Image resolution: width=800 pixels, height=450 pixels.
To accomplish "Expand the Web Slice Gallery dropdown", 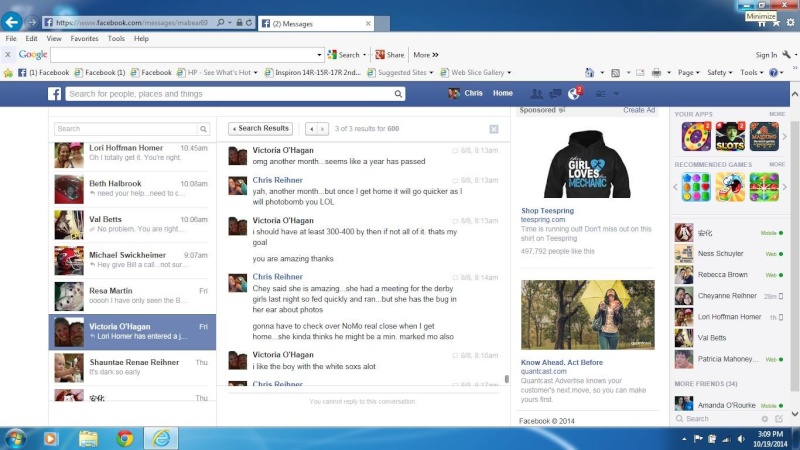I will tap(509, 72).
